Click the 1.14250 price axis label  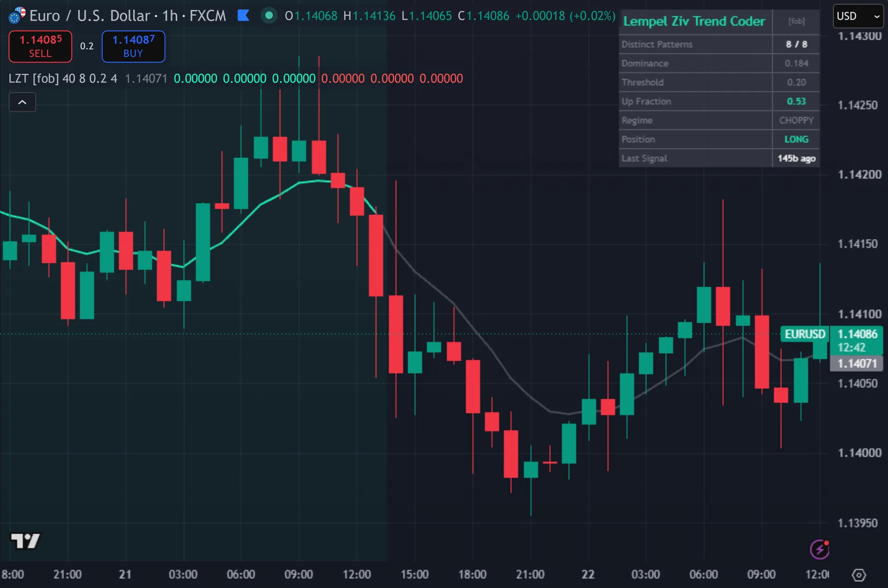click(x=857, y=105)
